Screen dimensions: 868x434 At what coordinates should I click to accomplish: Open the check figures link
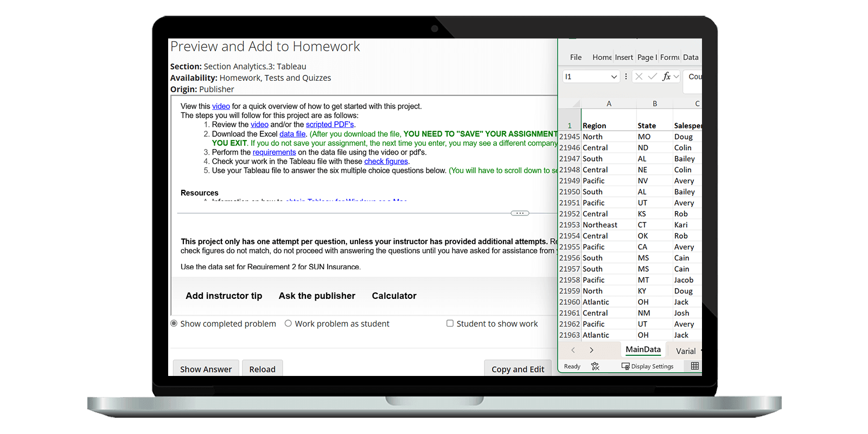(x=386, y=161)
